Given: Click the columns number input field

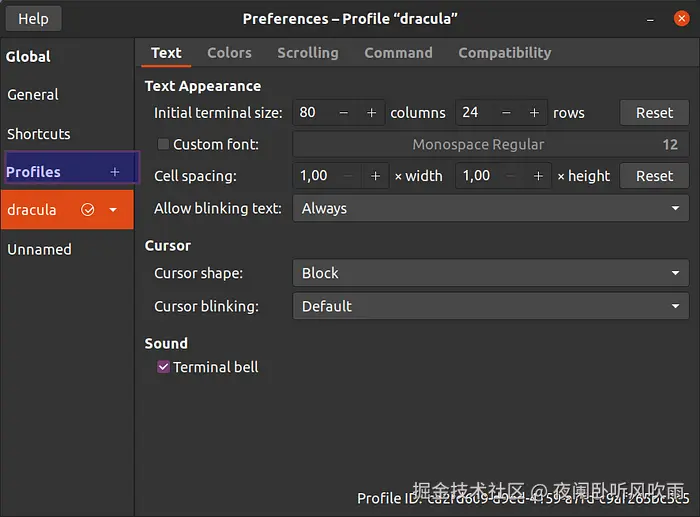Looking at the screenshot, I should pyautogui.click(x=311, y=113).
